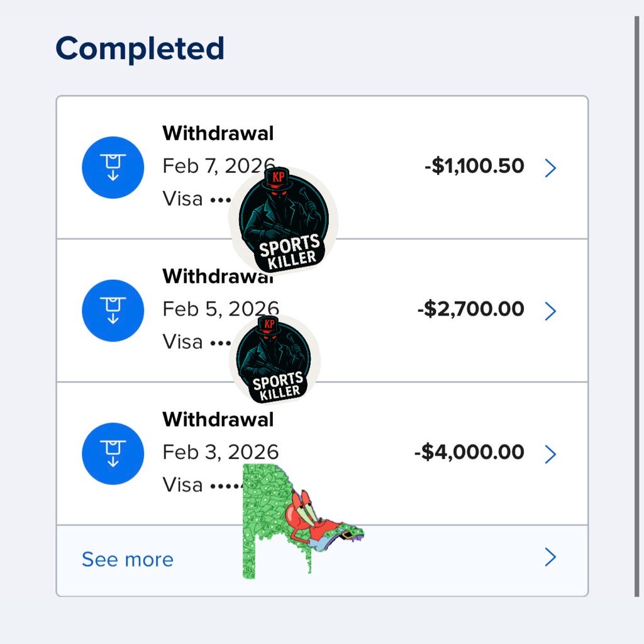Select the -$4,000.00 amount text
Screen dimensions: 644x644
(x=469, y=452)
